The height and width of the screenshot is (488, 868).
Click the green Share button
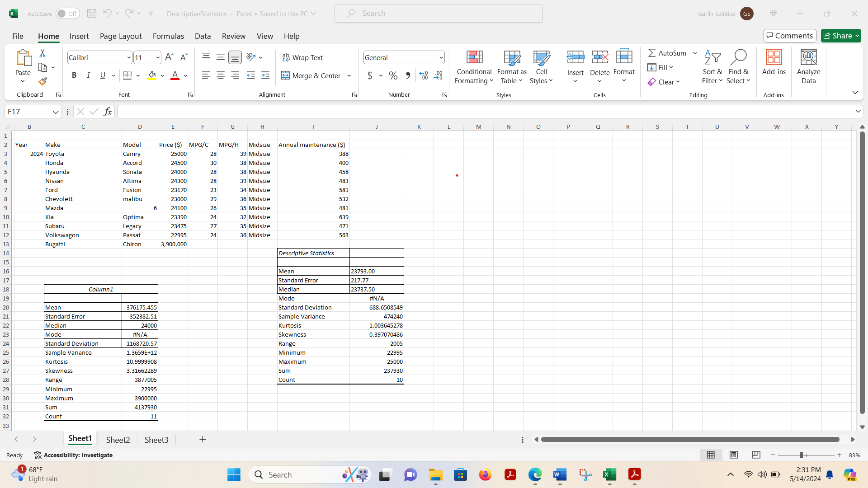(841, 36)
